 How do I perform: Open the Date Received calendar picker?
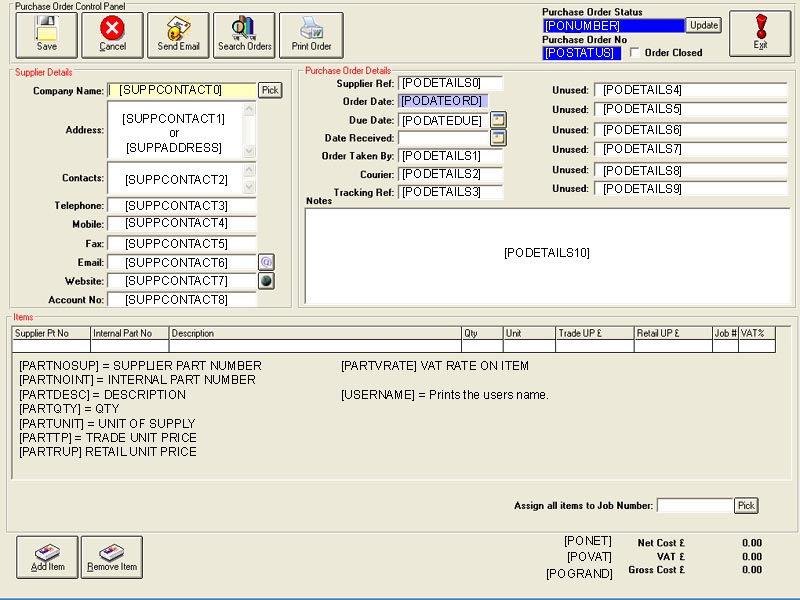498,138
